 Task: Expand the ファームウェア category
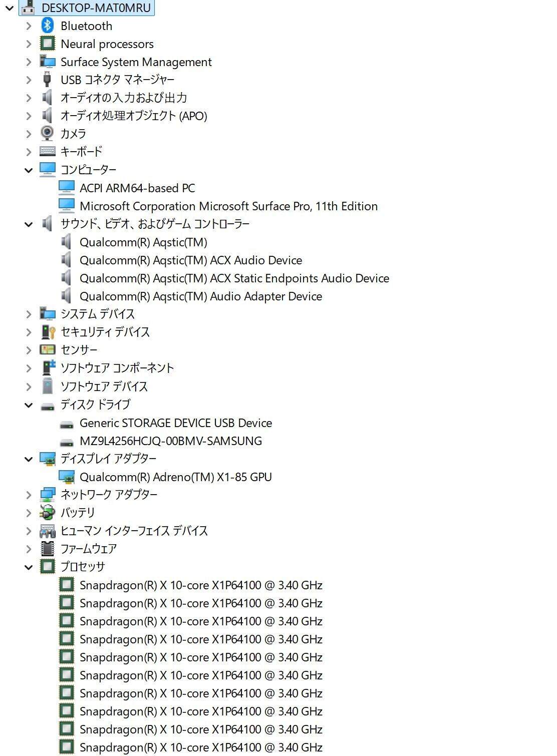[x=29, y=549]
